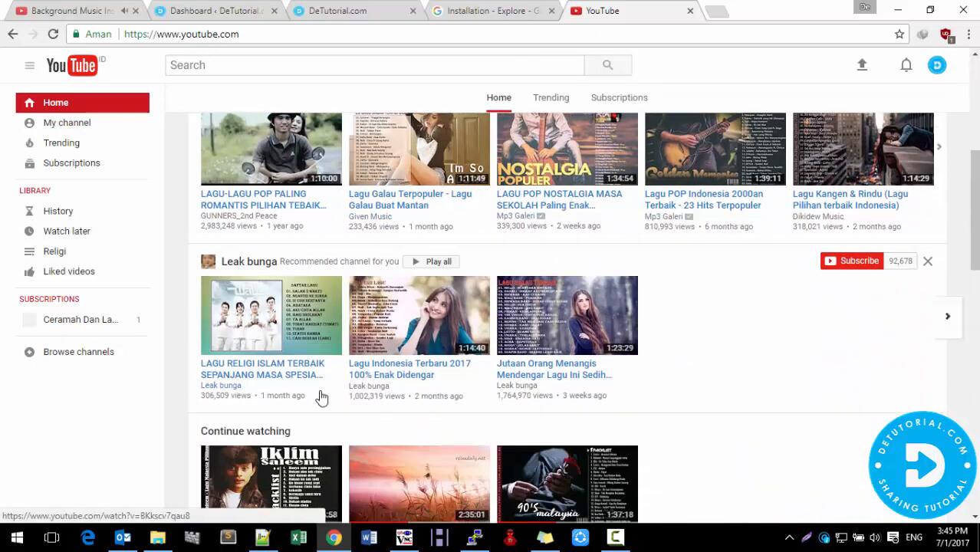Click the History hourglass icon
The height and width of the screenshot is (552, 980).
click(29, 211)
